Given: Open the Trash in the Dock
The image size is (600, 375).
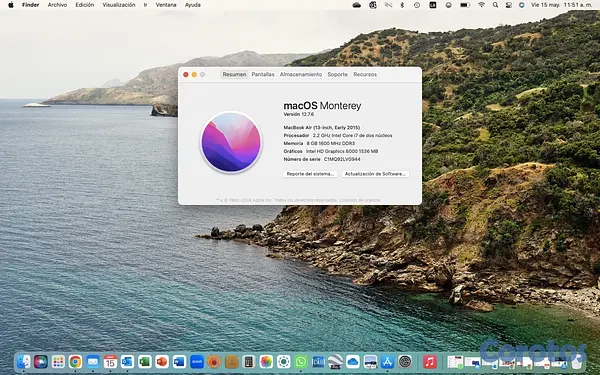Looking at the screenshot, I should 577,361.
